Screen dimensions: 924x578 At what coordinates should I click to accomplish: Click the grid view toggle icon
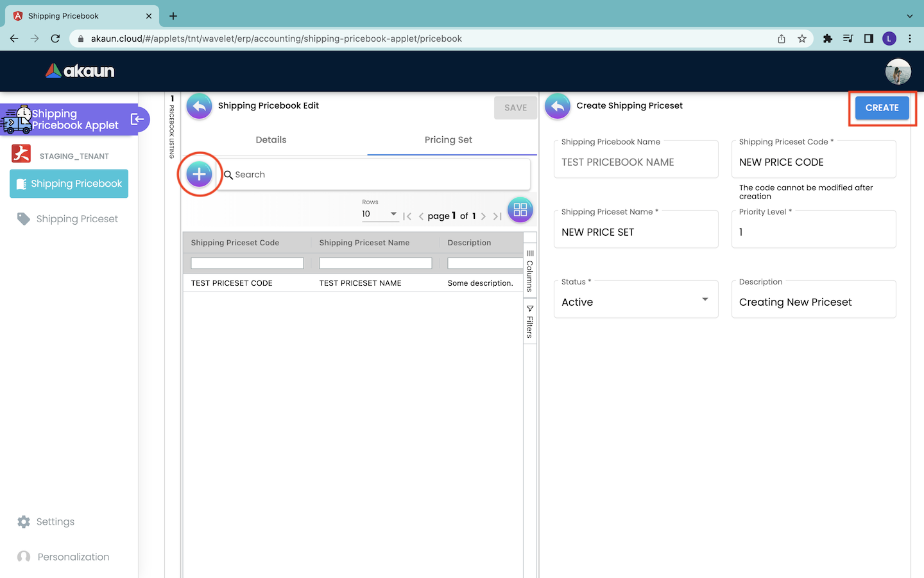pyautogui.click(x=520, y=210)
